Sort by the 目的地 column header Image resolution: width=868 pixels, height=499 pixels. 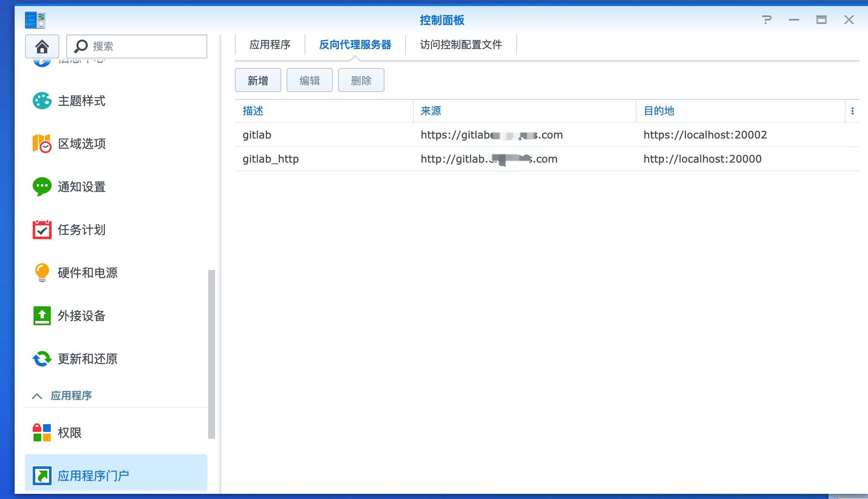click(x=741, y=111)
